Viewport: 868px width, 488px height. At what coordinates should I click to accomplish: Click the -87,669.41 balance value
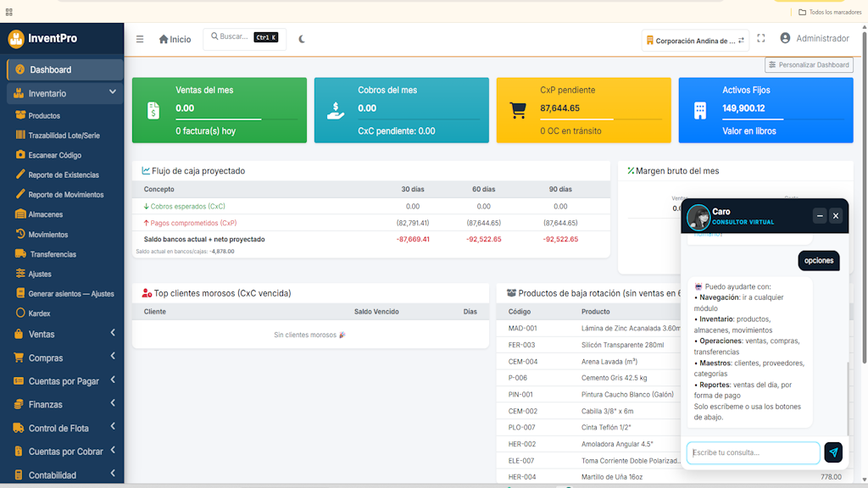tap(413, 240)
